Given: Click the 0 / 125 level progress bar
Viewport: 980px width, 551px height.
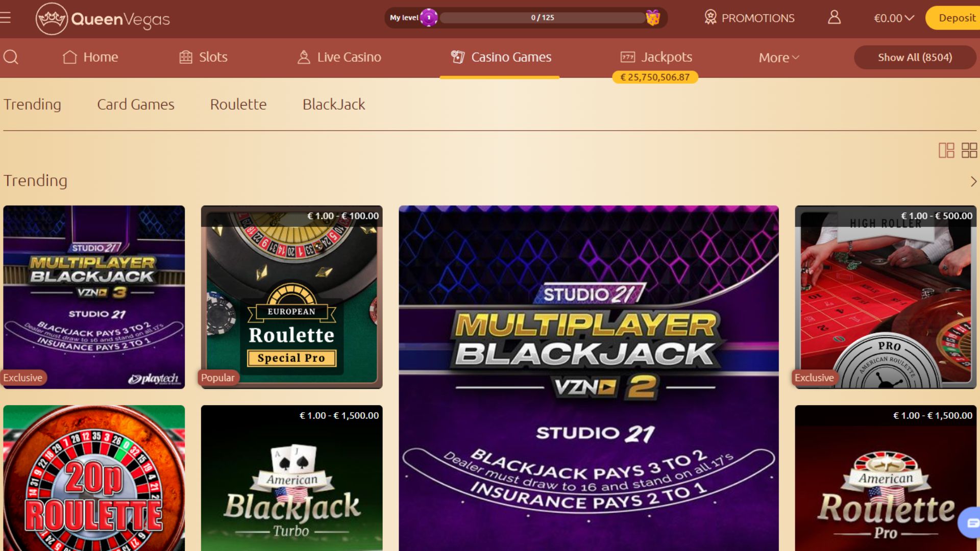Looking at the screenshot, I should point(543,17).
